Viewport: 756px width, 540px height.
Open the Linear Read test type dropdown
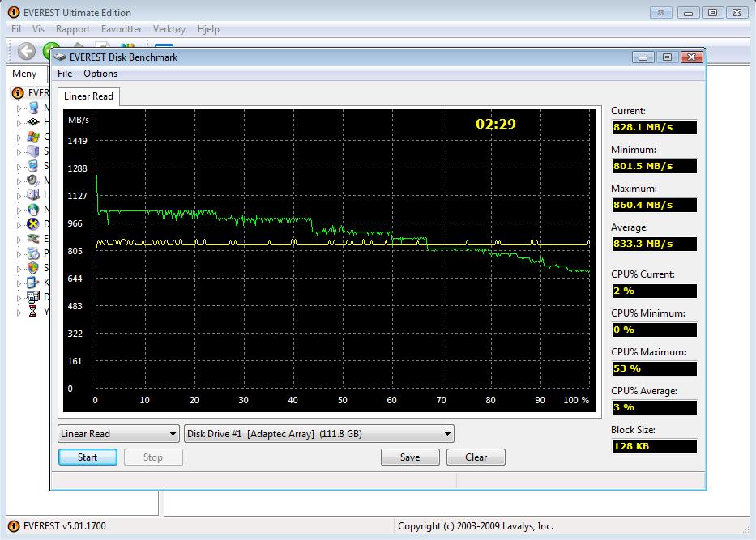point(118,434)
